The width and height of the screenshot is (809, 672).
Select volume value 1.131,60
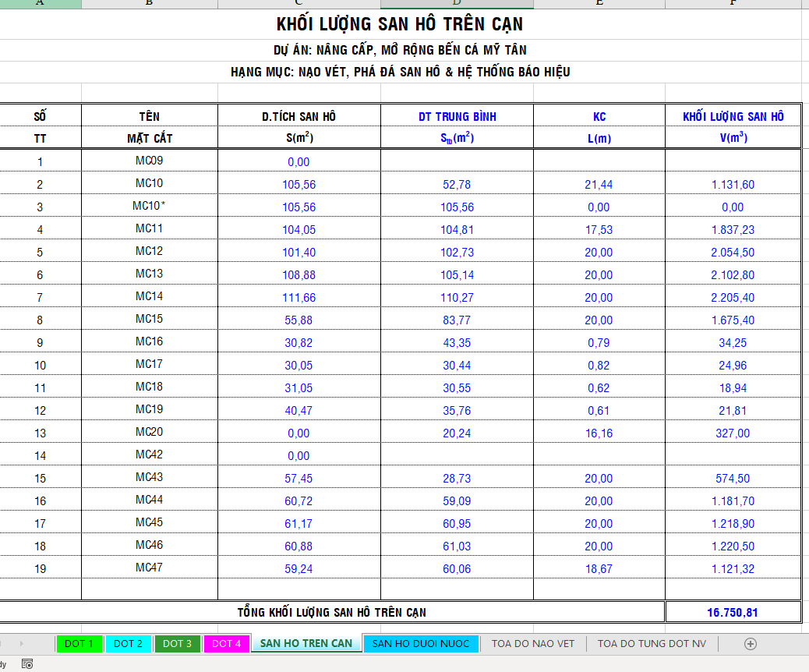tap(733, 185)
